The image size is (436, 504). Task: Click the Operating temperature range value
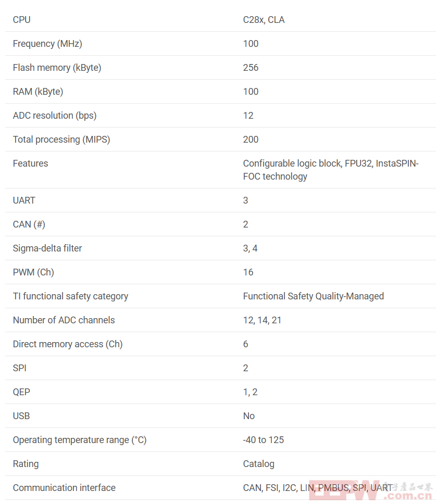pos(264,440)
